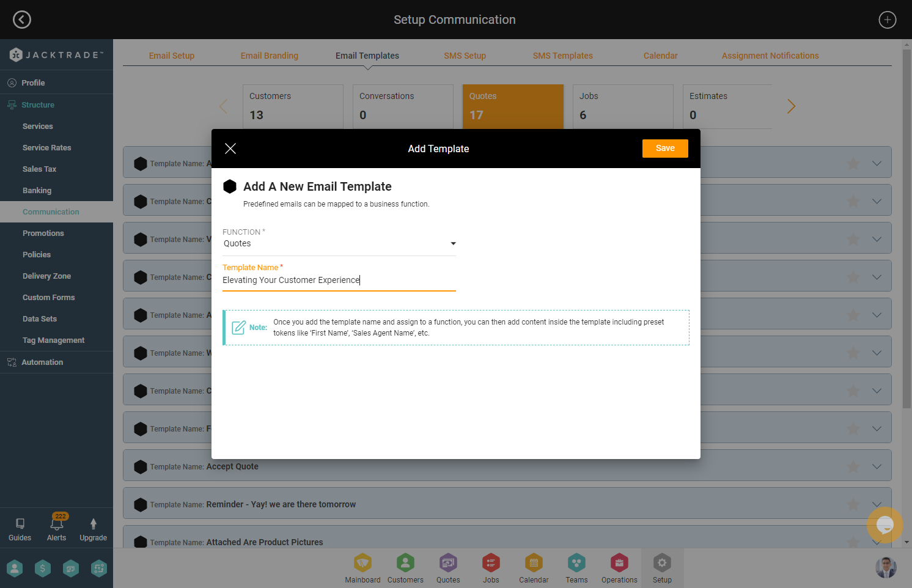Viewport: 912px width, 588px height.
Task: Click the Jacktrade logo
Action: coord(56,55)
